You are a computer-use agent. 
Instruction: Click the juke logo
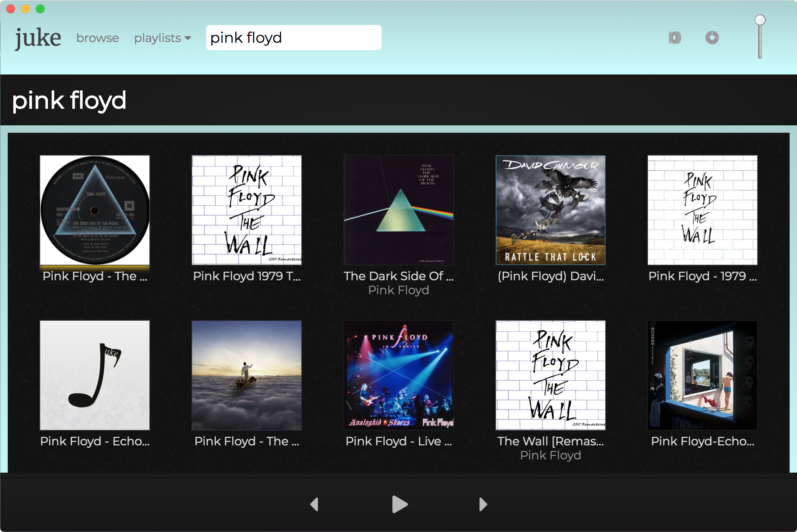tap(38, 38)
